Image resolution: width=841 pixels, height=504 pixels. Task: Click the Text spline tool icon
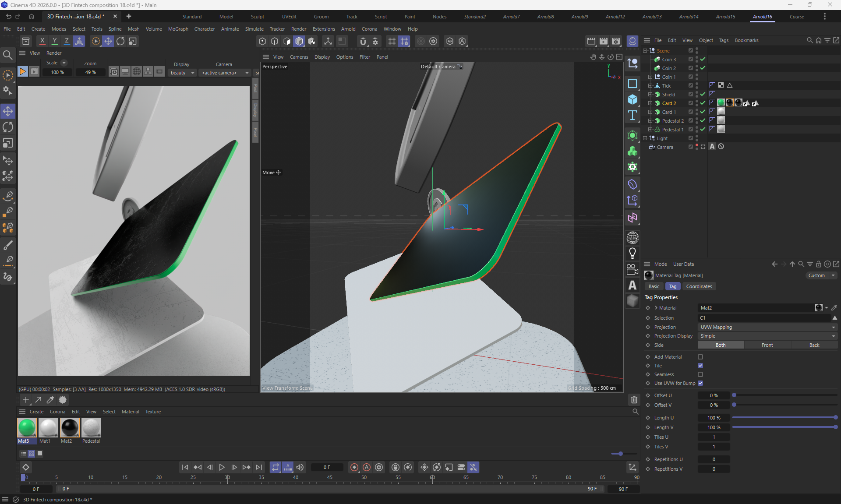632,116
